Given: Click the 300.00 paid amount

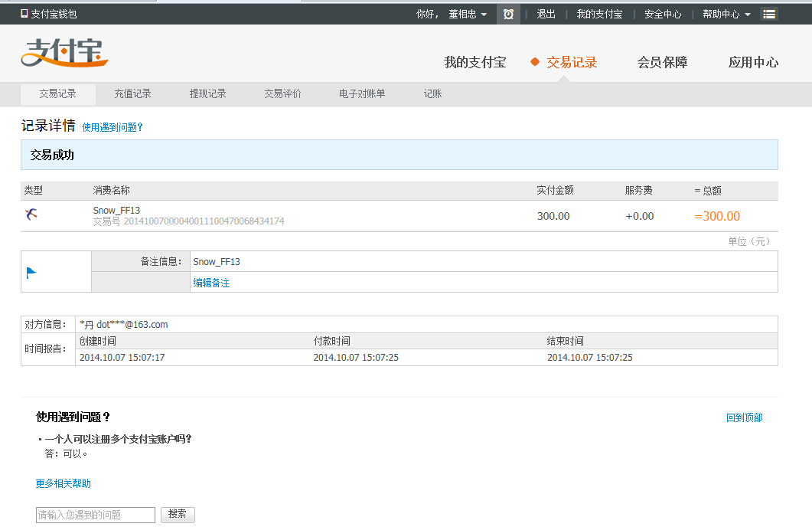Looking at the screenshot, I should pos(553,216).
